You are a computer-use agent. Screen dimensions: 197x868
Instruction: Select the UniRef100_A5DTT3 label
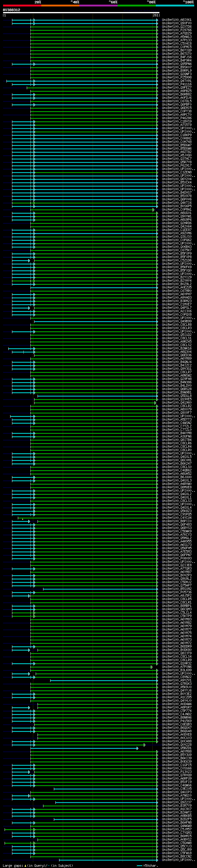tap(176, 419)
